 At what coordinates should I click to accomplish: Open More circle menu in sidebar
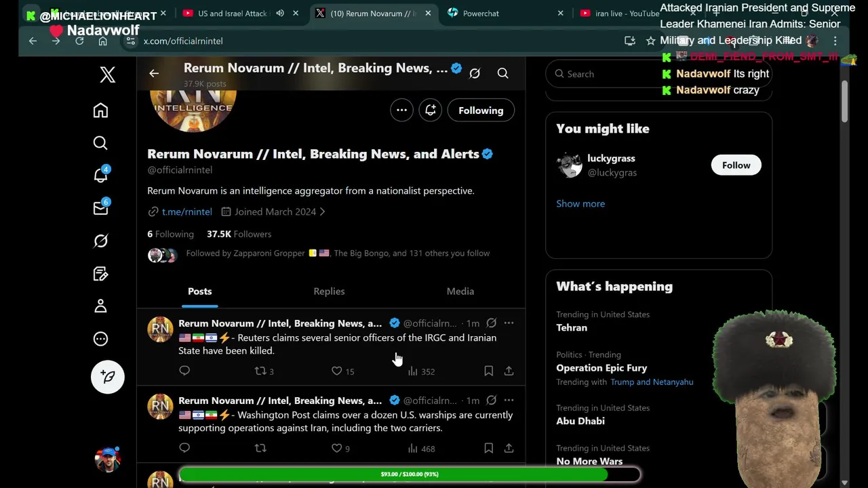click(x=100, y=339)
